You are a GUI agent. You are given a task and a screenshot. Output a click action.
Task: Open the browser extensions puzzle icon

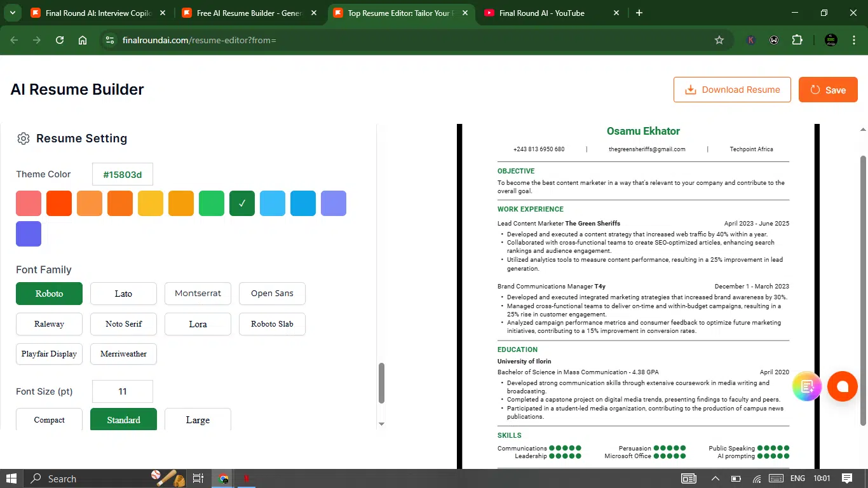click(x=797, y=40)
